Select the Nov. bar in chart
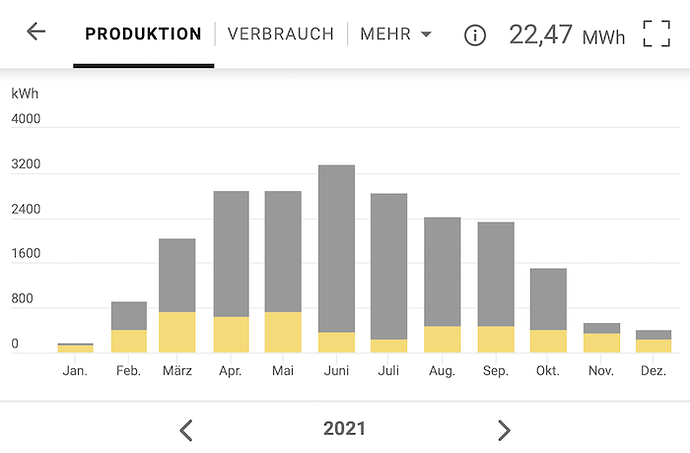Image resolution: width=690 pixels, height=453 pixels. tap(602, 338)
